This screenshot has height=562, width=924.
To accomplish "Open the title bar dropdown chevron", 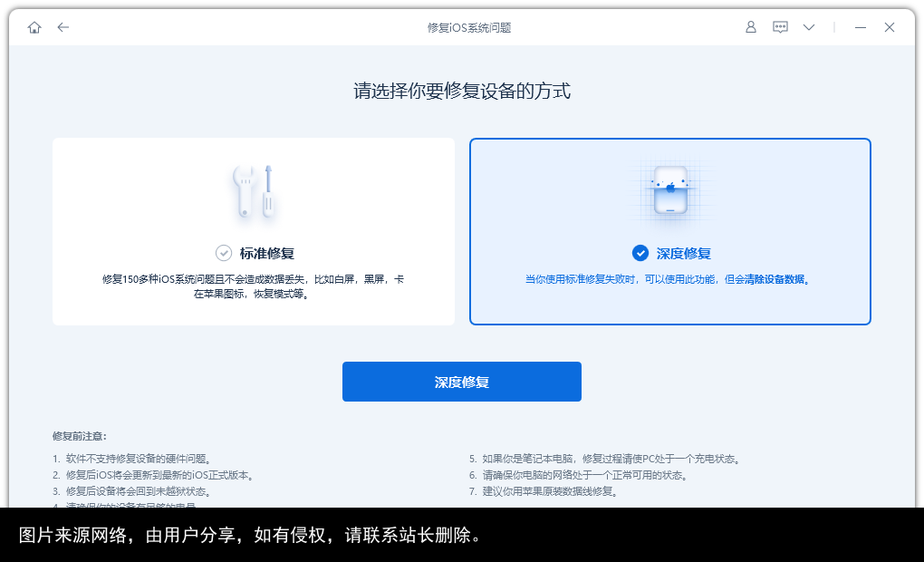I will click(x=808, y=27).
